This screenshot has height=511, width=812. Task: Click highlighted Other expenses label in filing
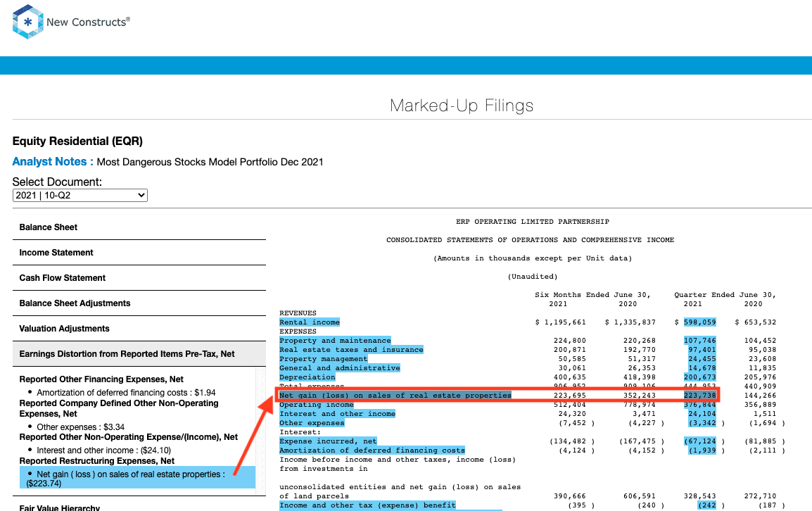pos(312,423)
